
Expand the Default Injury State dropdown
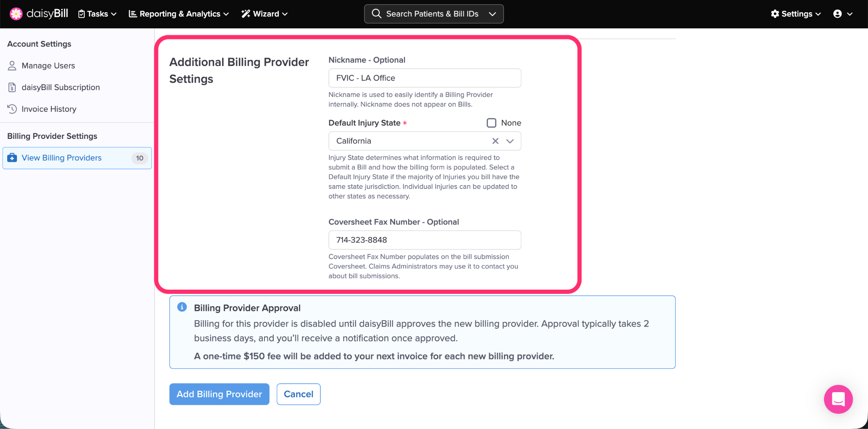pos(510,141)
